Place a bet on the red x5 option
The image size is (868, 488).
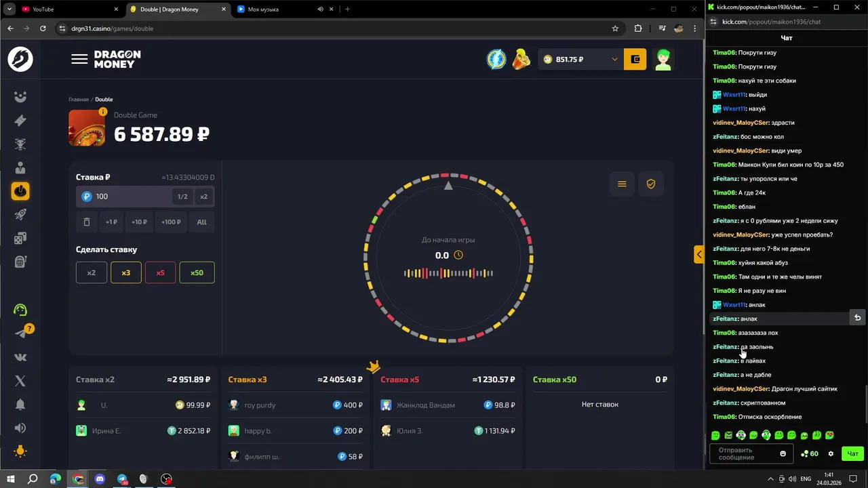161,272
